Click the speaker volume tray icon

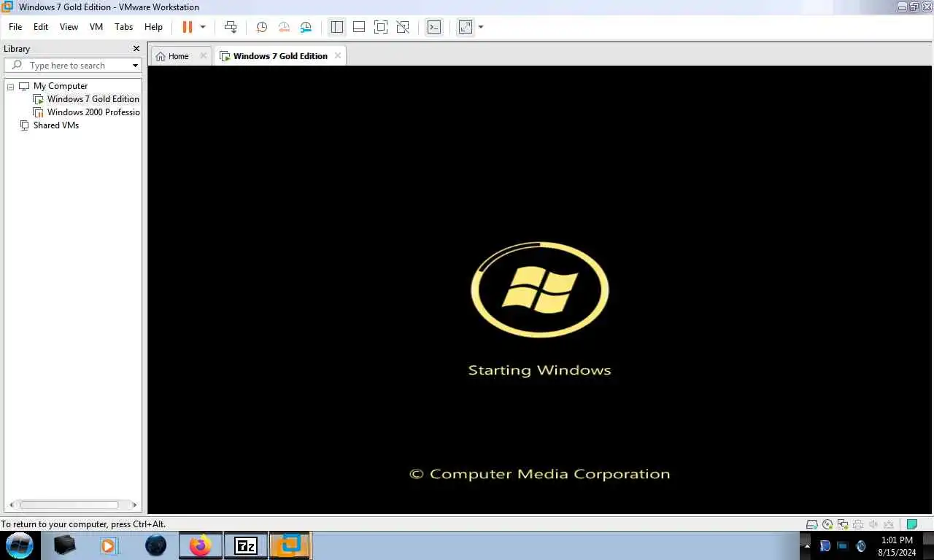click(x=861, y=545)
